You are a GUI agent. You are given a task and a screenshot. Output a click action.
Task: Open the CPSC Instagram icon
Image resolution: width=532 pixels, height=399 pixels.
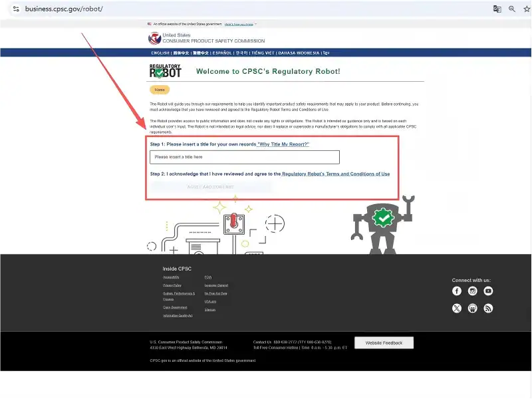pyautogui.click(x=473, y=291)
